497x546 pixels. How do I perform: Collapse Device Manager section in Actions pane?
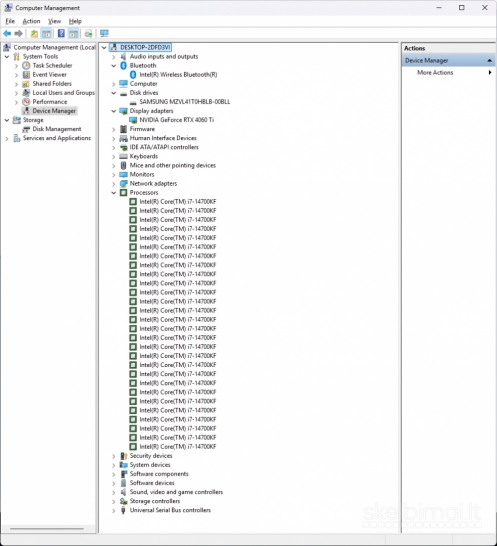(x=489, y=61)
